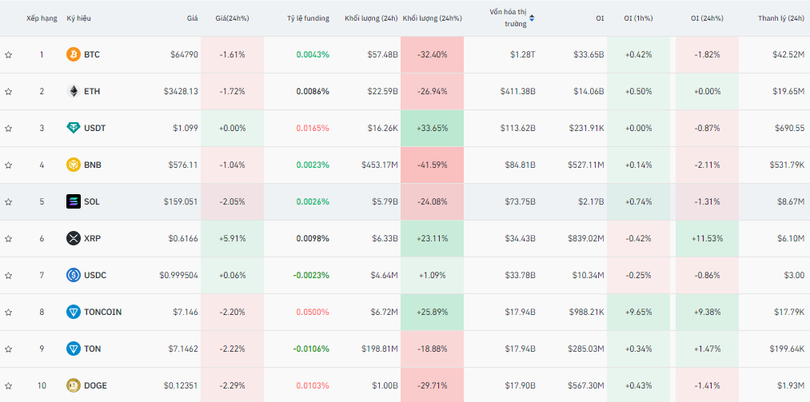This screenshot has height=402, width=810.
Task: Click the green +33.65% USDT volume cell
Action: point(431,128)
